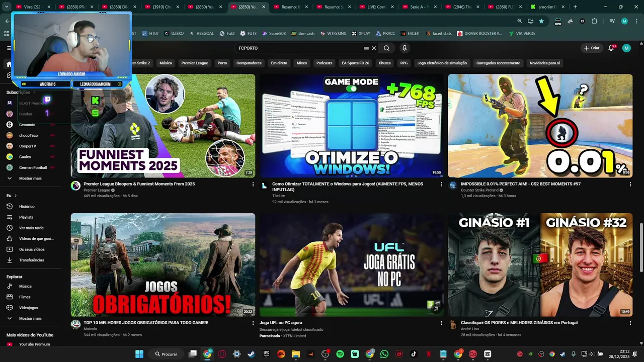
Task: Open options menu for IMPOSSIBLE 0.01% video
Action: pos(630,185)
